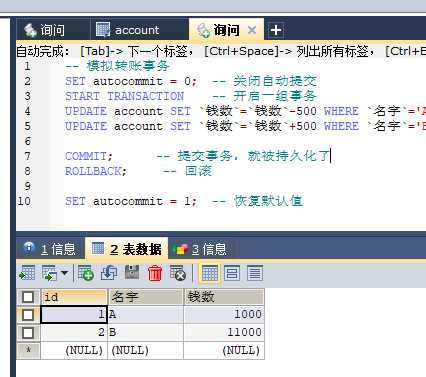The height and width of the screenshot is (377, 426).
Task: Click line 2 SET autocommit = 0 statement
Action: 131,81
